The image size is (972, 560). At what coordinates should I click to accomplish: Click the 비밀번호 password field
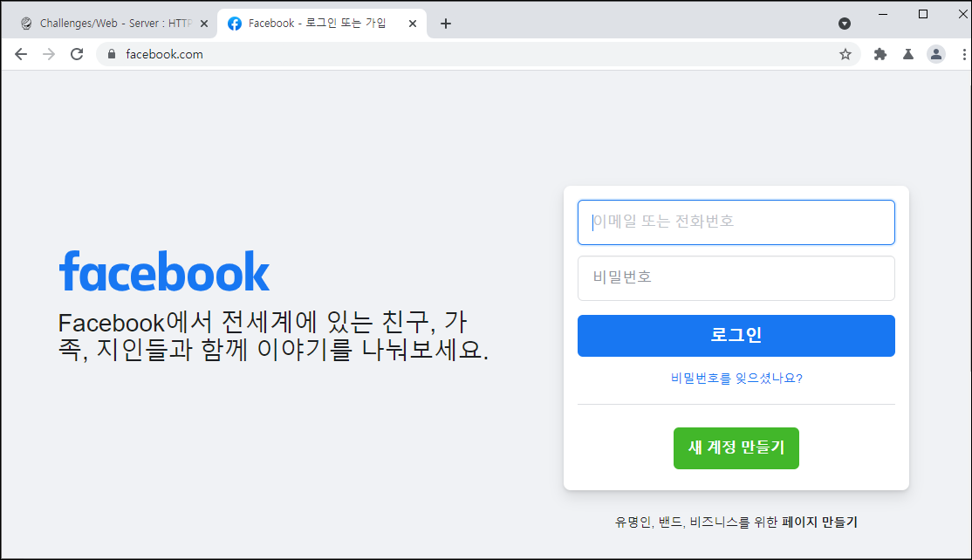(x=736, y=278)
